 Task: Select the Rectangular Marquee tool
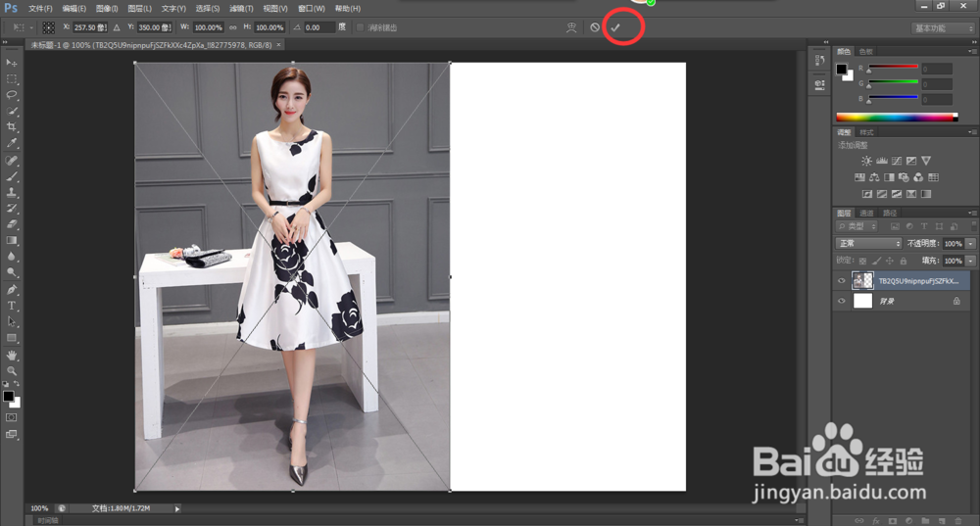pos(11,79)
